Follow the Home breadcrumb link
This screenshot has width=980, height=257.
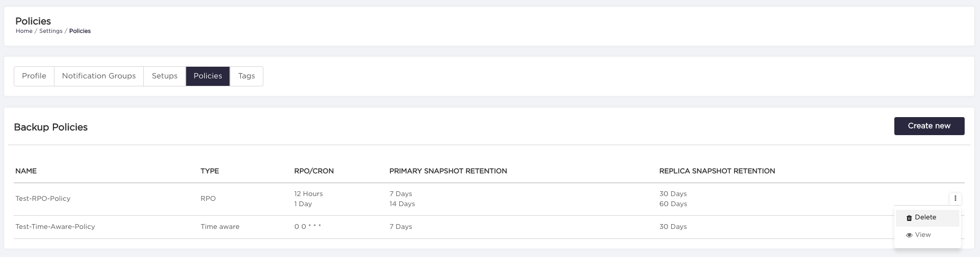pos(24,31)
